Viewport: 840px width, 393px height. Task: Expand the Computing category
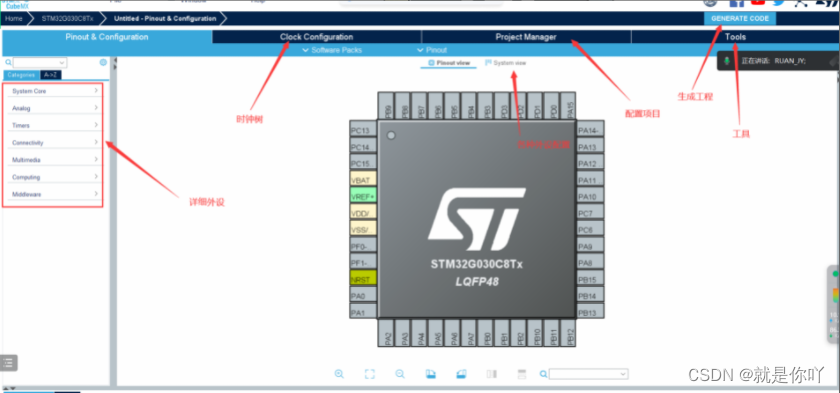[x=55, y=177]
